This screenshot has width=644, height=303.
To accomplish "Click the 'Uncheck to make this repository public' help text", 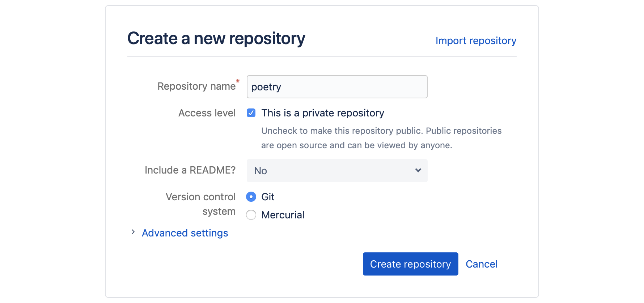I will [x=381, y=138].
